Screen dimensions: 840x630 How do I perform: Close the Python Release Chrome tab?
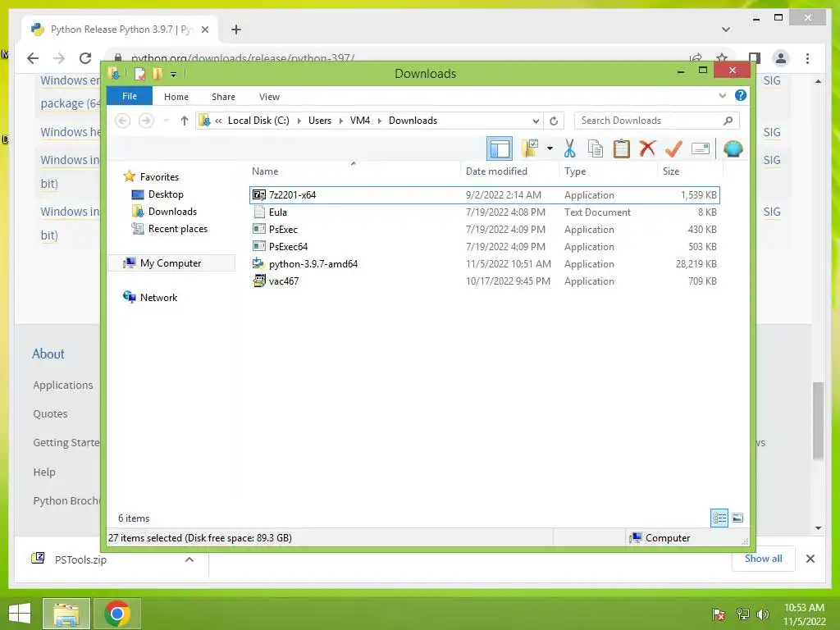pos(204,30)
